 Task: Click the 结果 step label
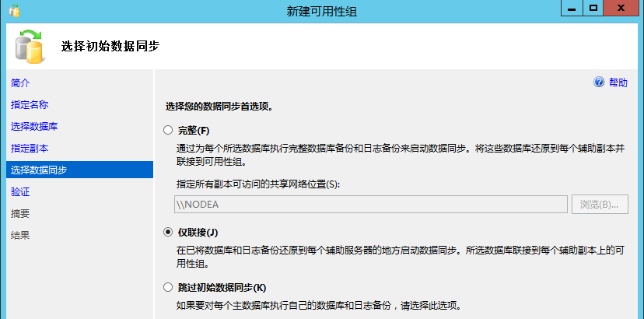(20, 235)
